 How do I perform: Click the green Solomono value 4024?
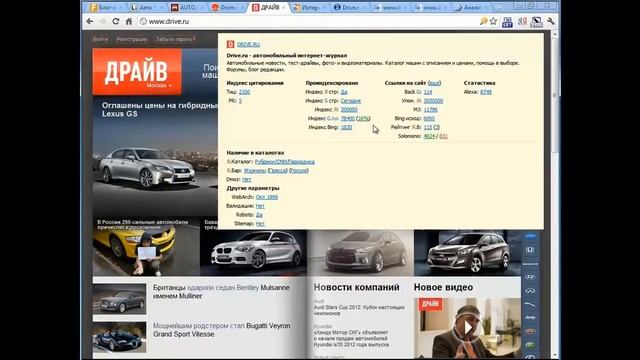[x=429, y=136]
